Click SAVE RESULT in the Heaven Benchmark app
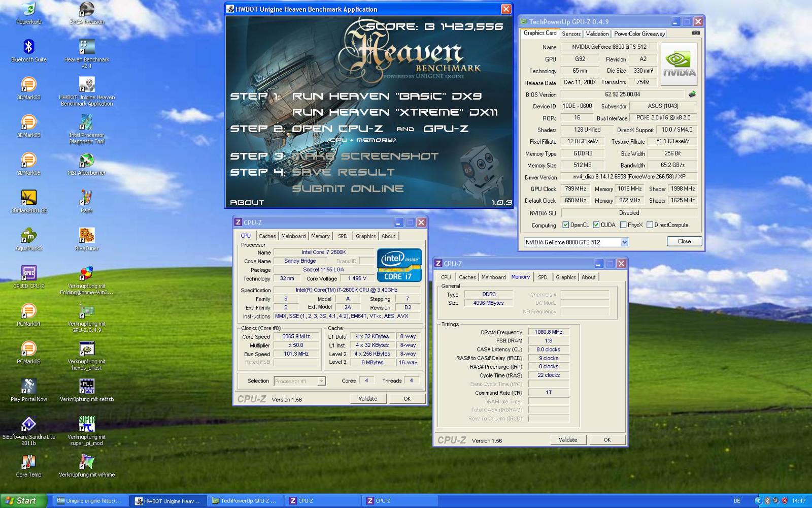The height and width of the screenshot is (508, 812). pos(343,172)
